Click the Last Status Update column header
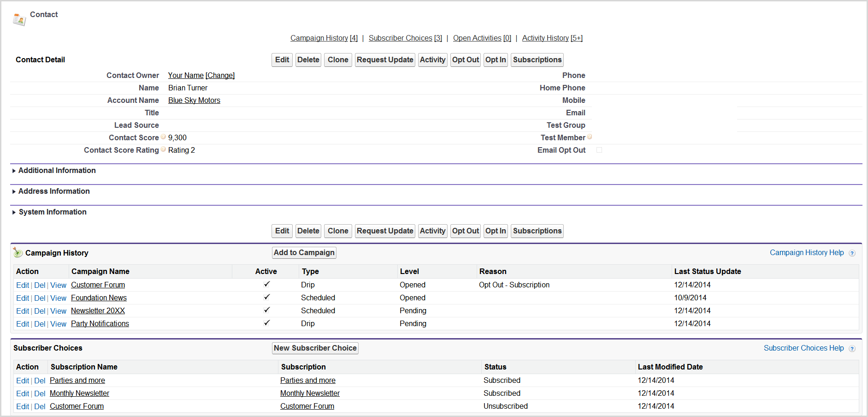Viewport: 868px width, 417px height. [x=707, y=271]
